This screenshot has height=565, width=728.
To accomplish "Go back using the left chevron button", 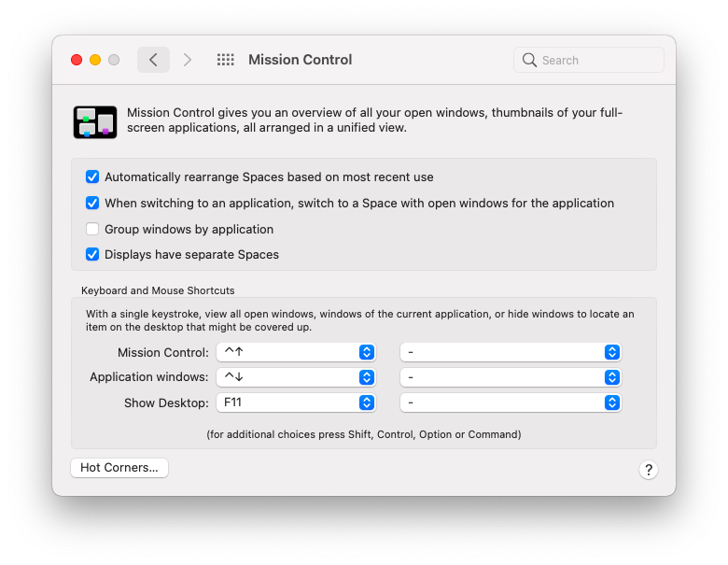I will click(153, 60).
